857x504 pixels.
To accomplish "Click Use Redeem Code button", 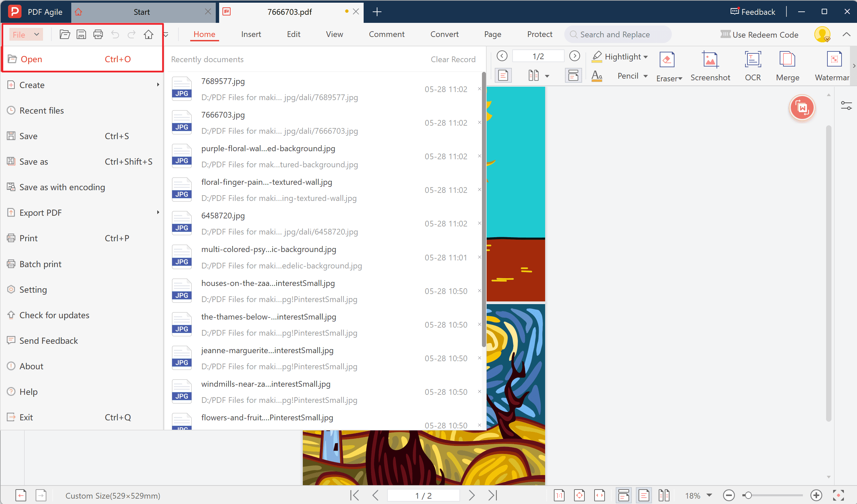I will pos(759,35).
